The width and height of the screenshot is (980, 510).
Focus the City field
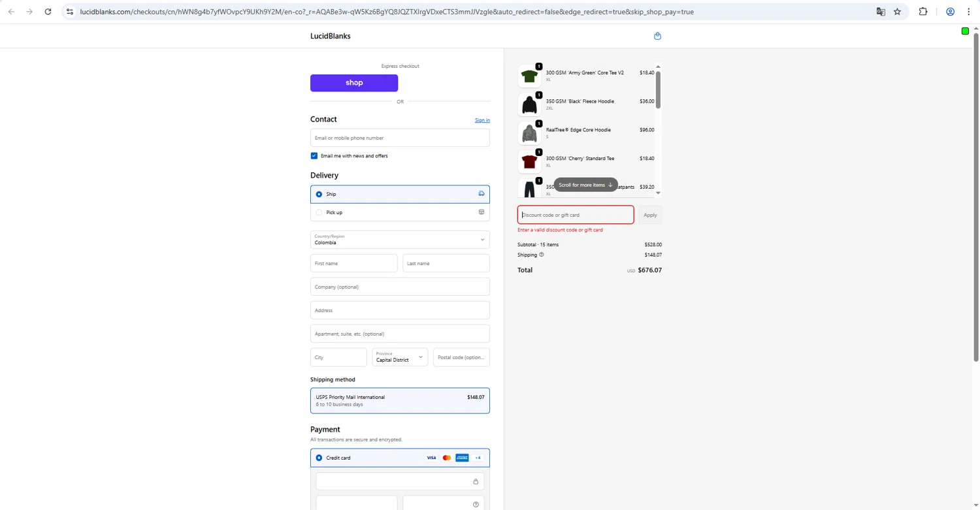[x=338, y=357]
